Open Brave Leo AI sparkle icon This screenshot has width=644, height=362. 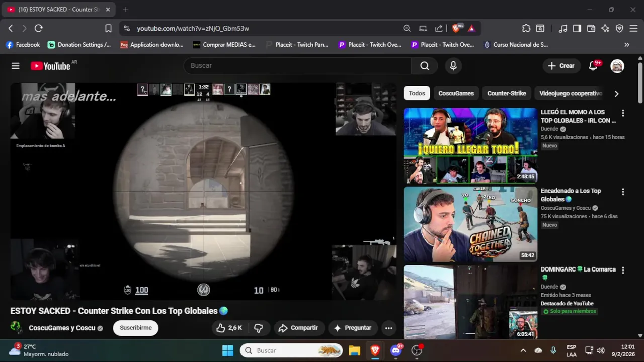(x=605, y=28)
